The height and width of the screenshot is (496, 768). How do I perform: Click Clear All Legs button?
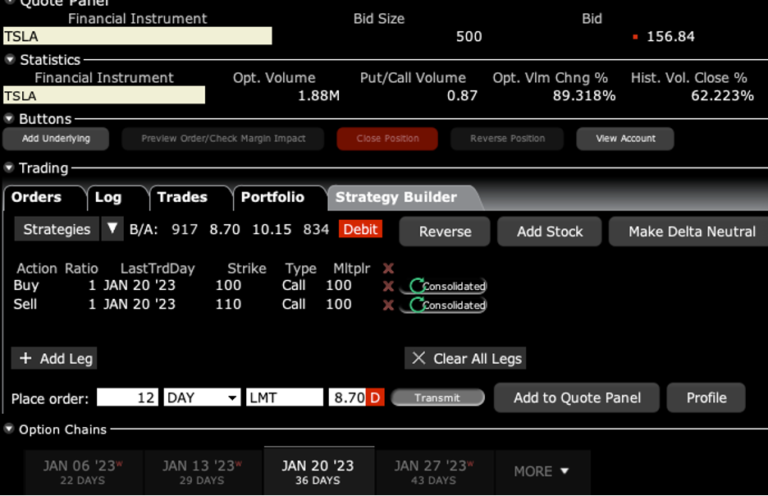(x=466, y=358)
